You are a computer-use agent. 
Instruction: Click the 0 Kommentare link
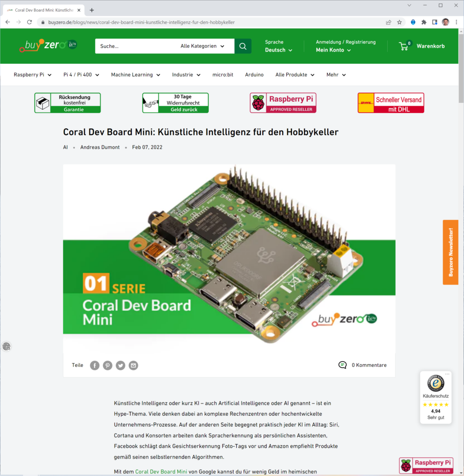coord(369,365)
